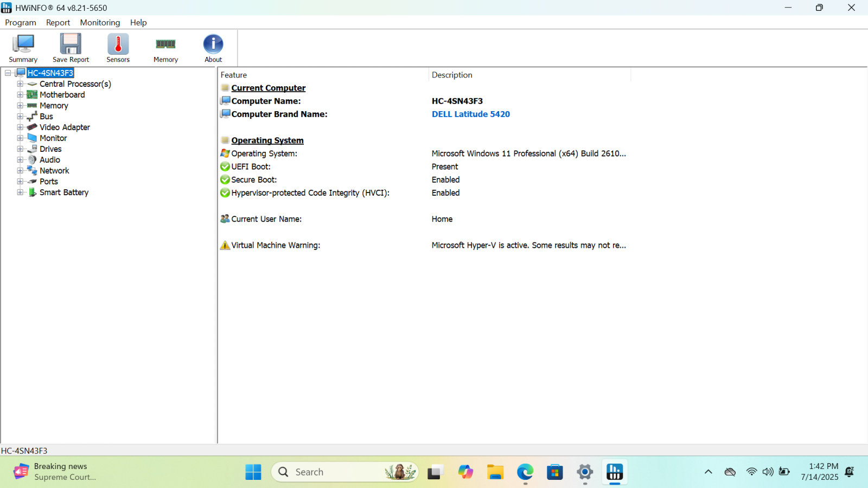Open the Audio device icon in sidebar
The height and width of the screenshot is (488, 868).
point(32,159)
